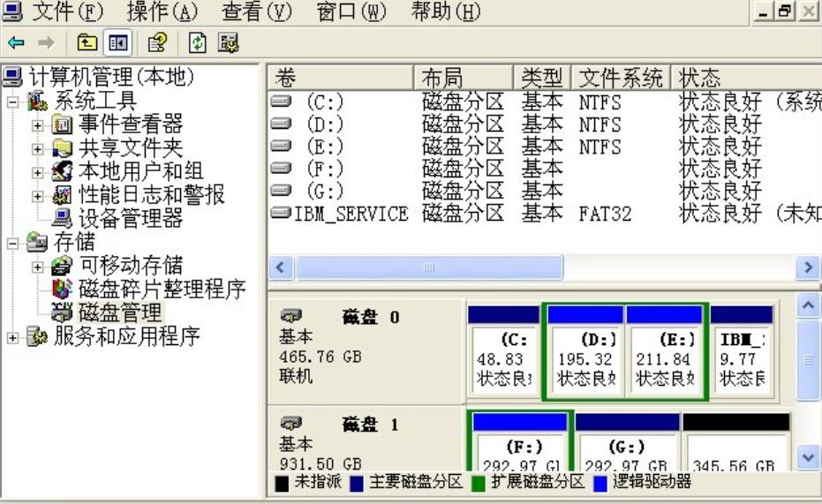
Task: Click the volume list scroll right arrow
Action: 809,267
